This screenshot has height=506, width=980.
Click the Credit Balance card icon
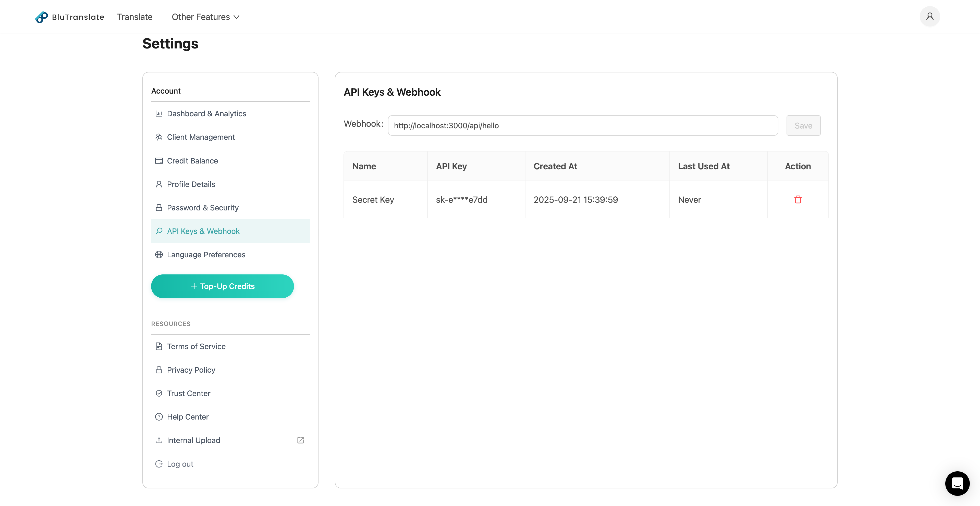tap(159, 160)
